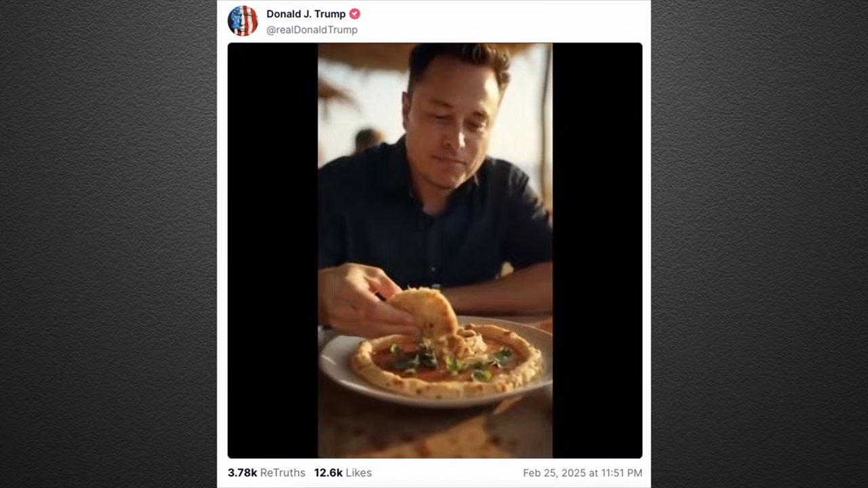Click the flag-themed profile avatar
868x488 pixels.
click(243, 21)
